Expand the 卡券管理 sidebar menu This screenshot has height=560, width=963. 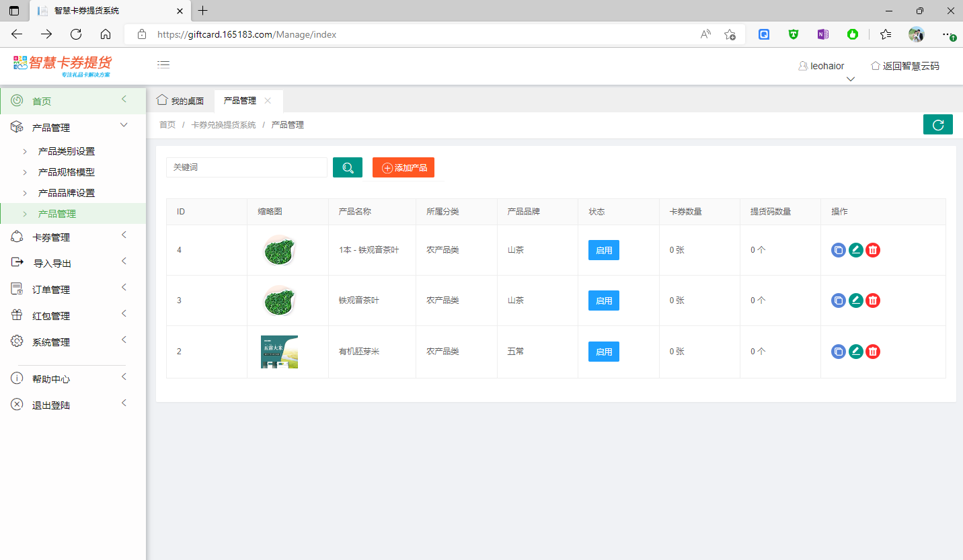(x=51, y=237)
